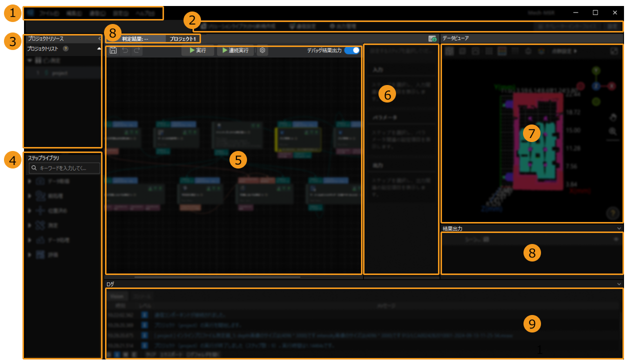628x364 pixels.
Task: Open the round help button in the data viewer corner
Action: click(612, 213)
